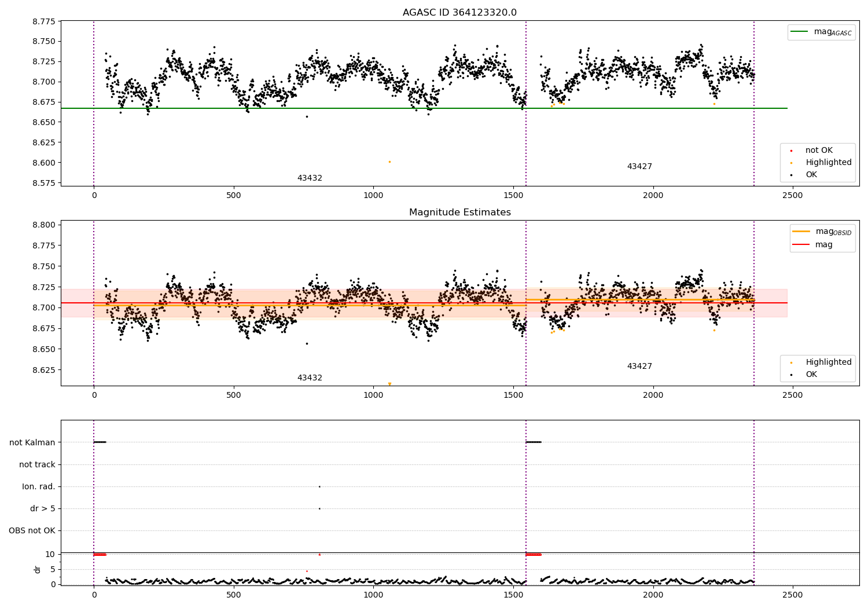Click the 'OBS not OK' row label
The height and width of the screenshot is (608, 868).
pyautogui.click(x=32, y=530)
